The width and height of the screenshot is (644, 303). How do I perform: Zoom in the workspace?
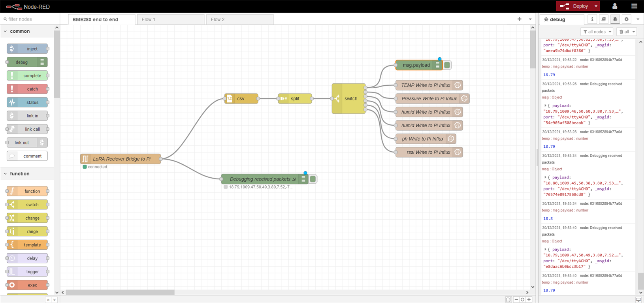click(x=529, y=299)
